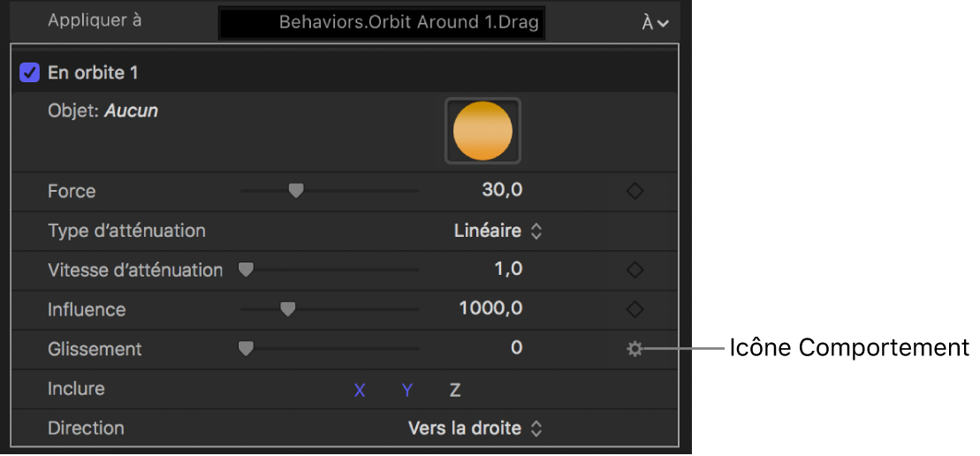Click the Glissement behavior gear icon
This screenshot has width=980, height=456.
[635, 349]
